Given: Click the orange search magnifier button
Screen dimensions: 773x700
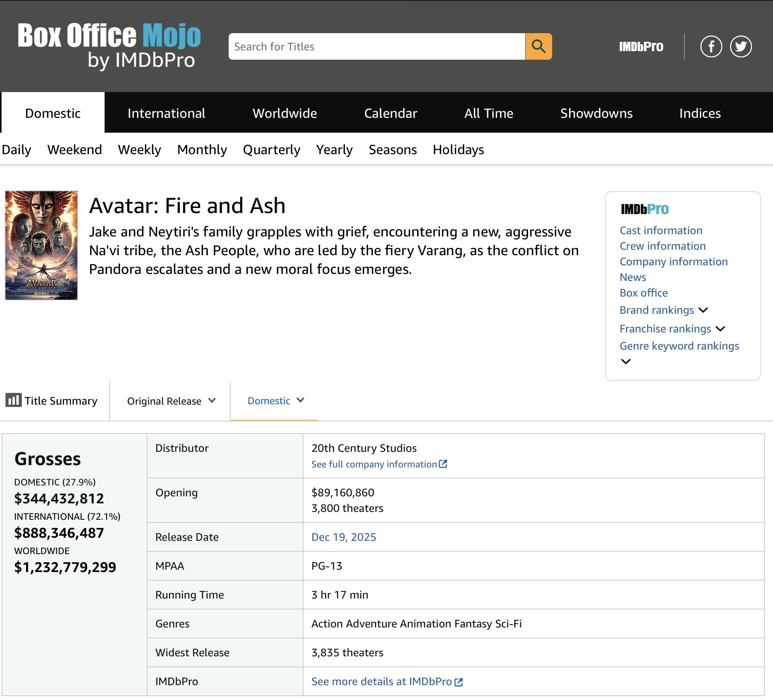Looking at the screenshot, I should pos(538,46).
